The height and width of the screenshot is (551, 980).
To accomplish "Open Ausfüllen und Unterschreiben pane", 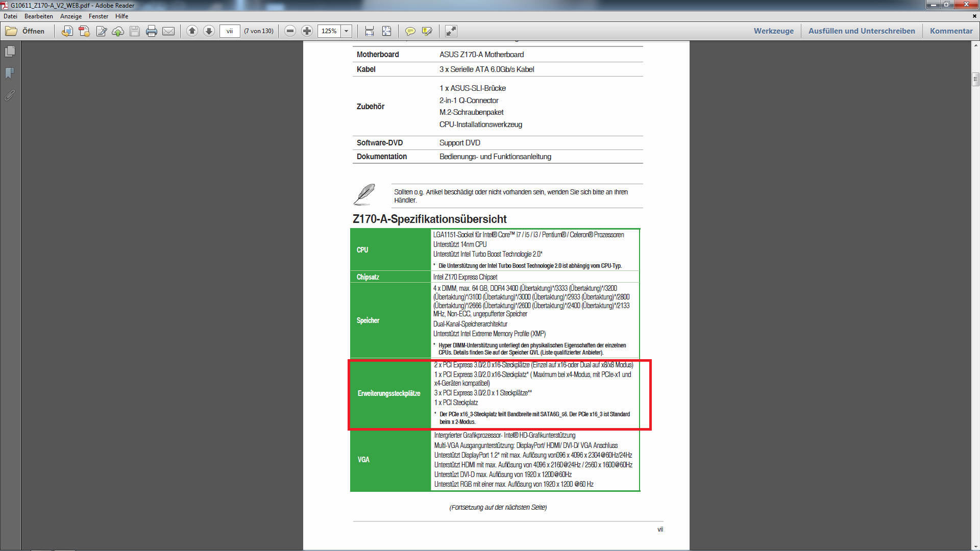I will pyautogui.click(x=862, y=31).
